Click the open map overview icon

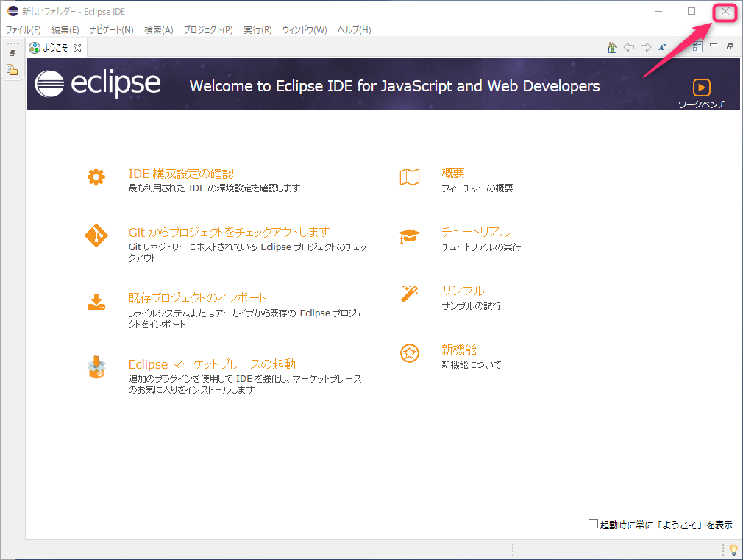click(x=410, y=177)
